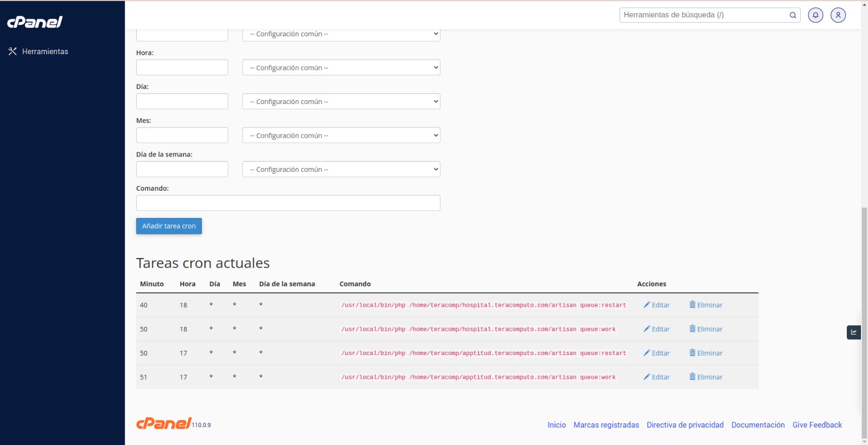Edit the hospital queue:restart cron job
Screen dimensions: 868x445
click(656, 305)
